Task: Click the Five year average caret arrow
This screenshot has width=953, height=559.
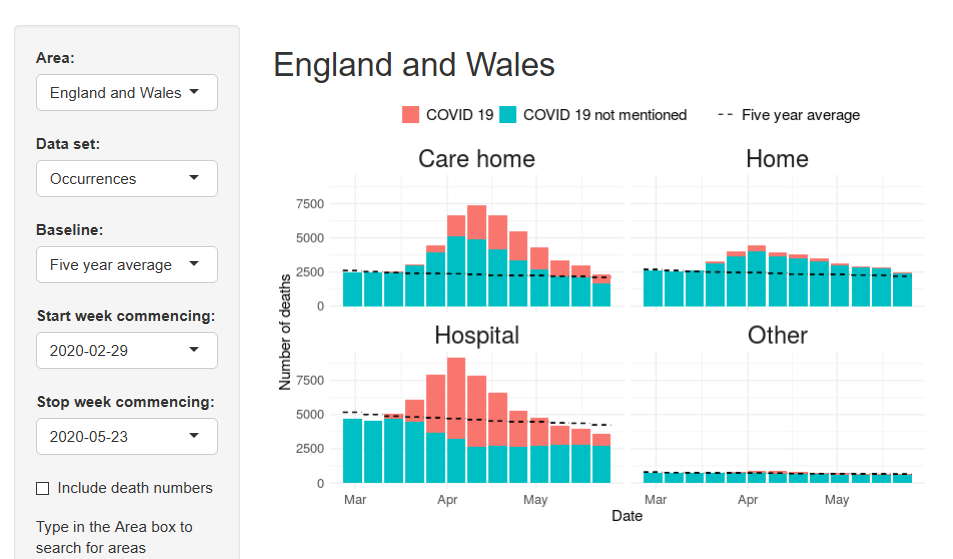Action: coord(195,264)
